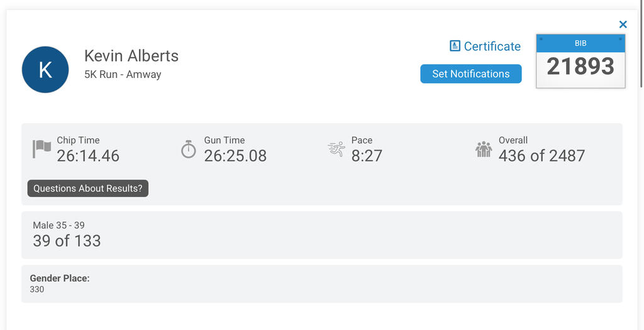644x330 pixels.
Task: Click the Pace running figure icon
Action: 337,148
